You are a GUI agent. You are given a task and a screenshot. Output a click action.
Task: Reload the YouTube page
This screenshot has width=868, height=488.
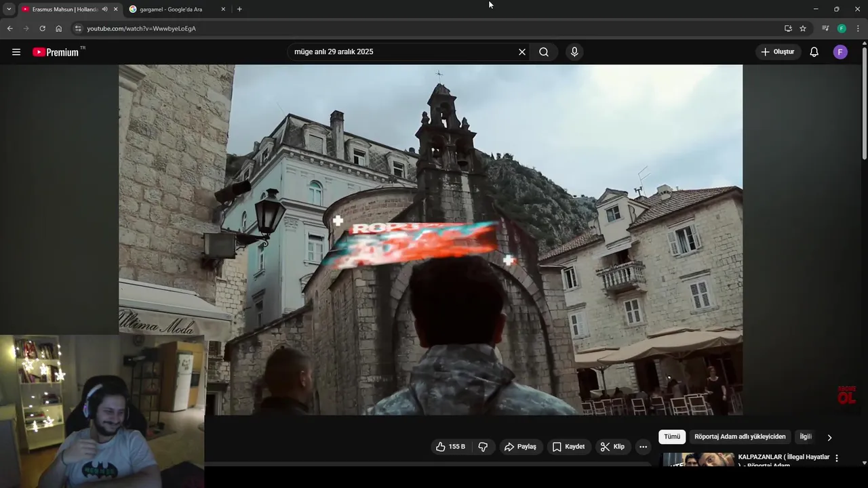click(x=42, y=28)
